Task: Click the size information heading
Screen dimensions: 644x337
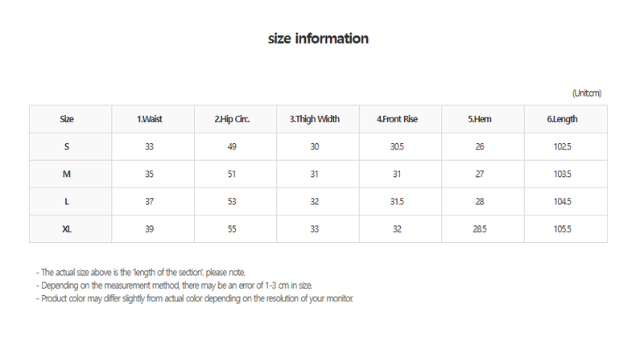Action: point(318,39)
